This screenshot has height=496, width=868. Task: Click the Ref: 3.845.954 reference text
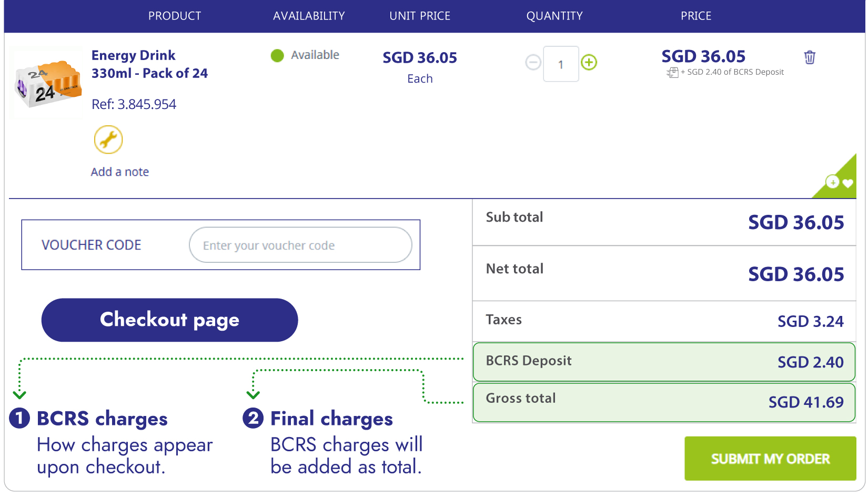coord(134,104)
